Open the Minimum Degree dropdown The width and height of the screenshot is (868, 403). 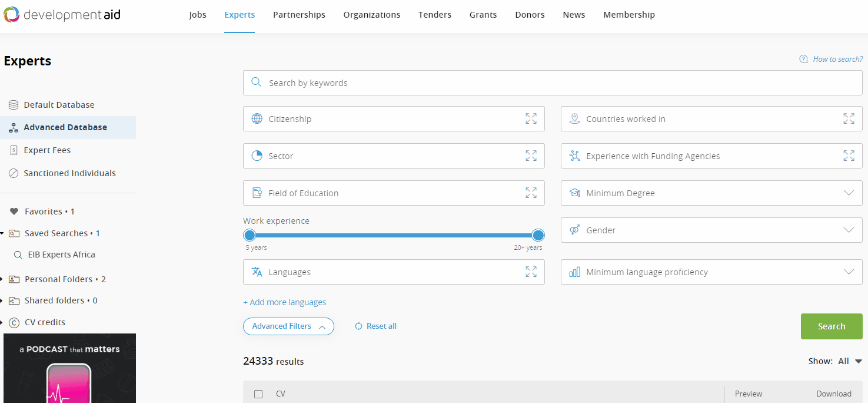[x=711, y=193]
